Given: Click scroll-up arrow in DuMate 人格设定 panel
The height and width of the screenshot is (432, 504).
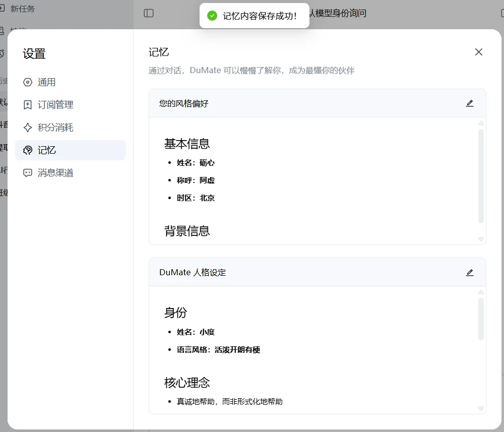Looking at the screenshot, I should (x=481, y=292).
